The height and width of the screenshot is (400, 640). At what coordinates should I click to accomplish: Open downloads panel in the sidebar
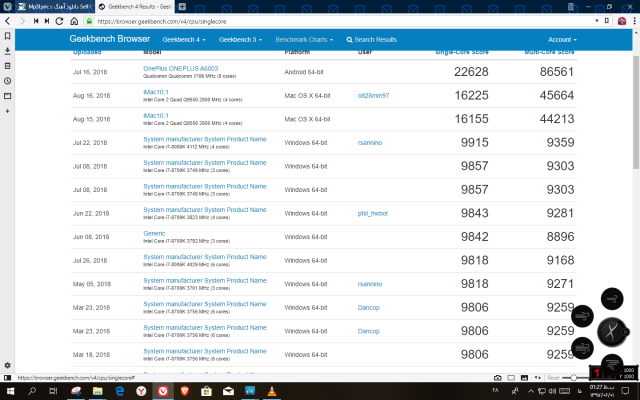8,50
